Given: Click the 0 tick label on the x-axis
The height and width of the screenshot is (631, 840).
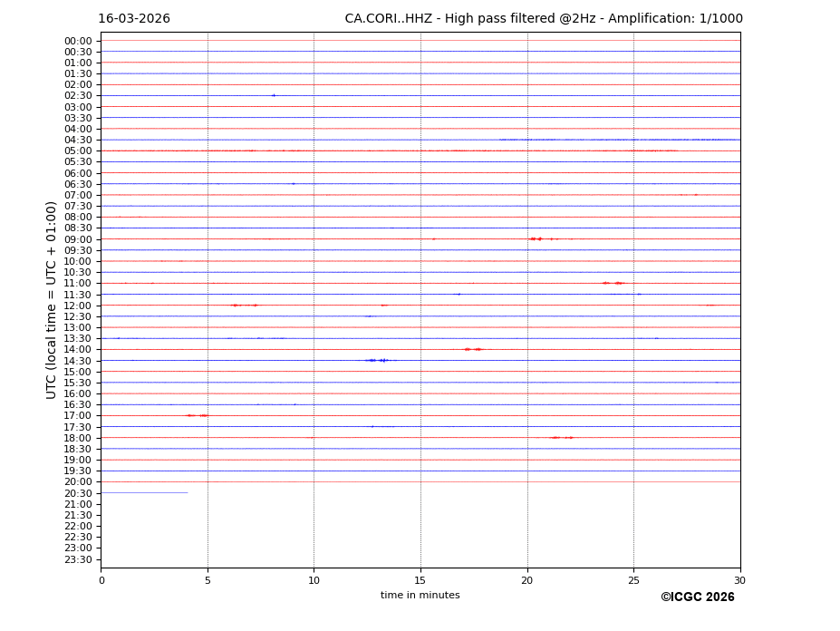Looking at the screenshot, I should 101,580.
